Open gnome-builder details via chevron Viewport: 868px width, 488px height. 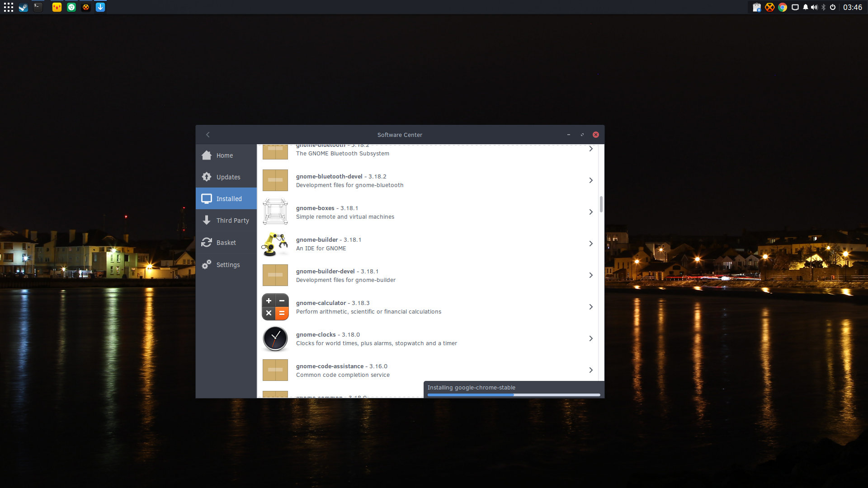(x=591, y=244)
